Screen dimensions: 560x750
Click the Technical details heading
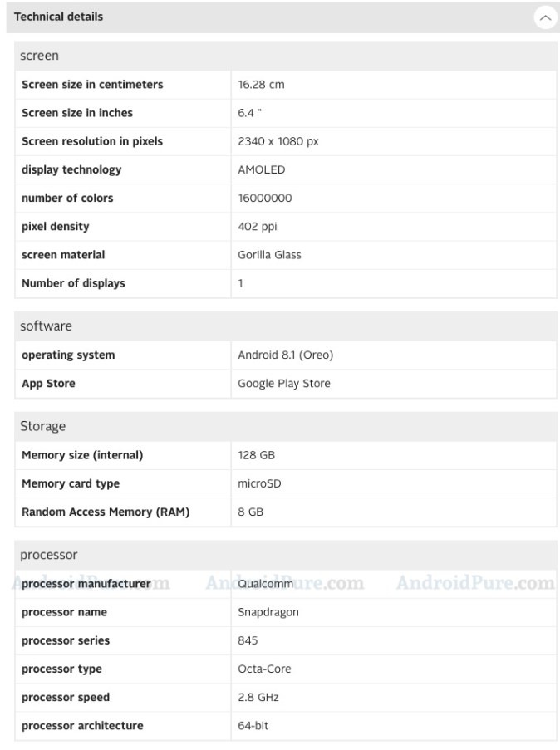point(59,17)
